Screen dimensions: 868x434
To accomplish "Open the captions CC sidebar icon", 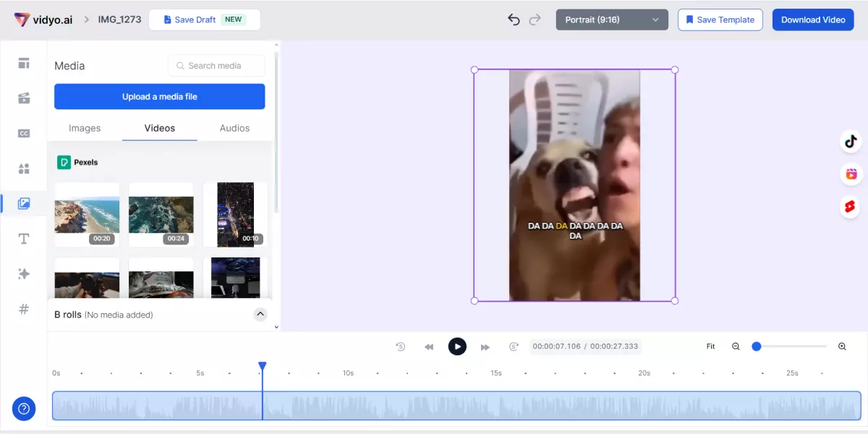I will coord(24,133).
